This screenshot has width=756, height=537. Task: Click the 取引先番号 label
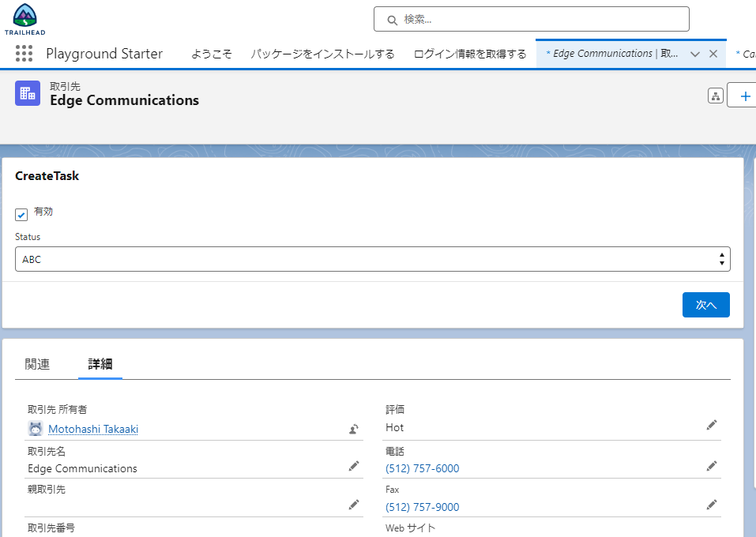click(51, 528)
